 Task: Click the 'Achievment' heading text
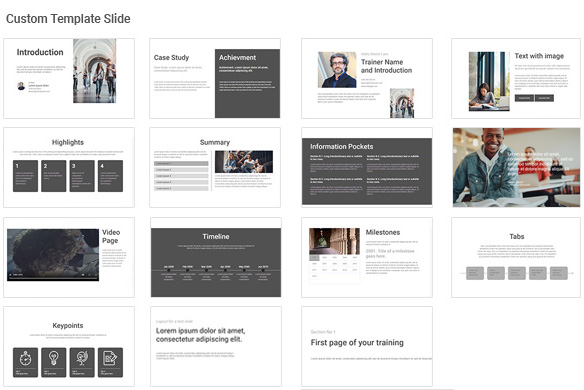tap(237, 58)
